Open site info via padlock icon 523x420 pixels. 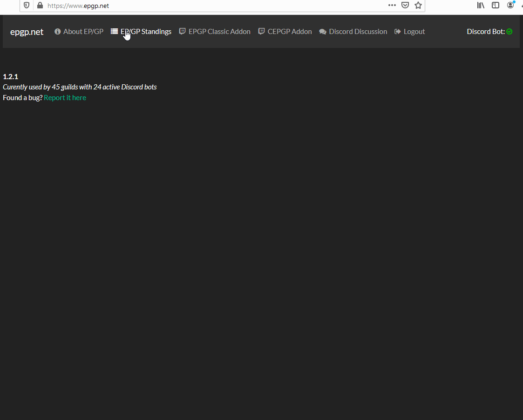click(40, 6)
